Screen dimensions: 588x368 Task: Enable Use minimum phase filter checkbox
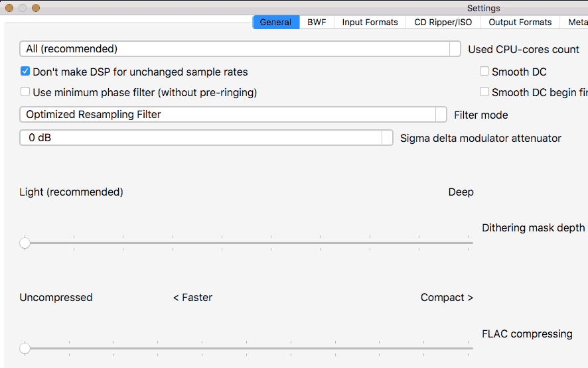tap(25, 92)
